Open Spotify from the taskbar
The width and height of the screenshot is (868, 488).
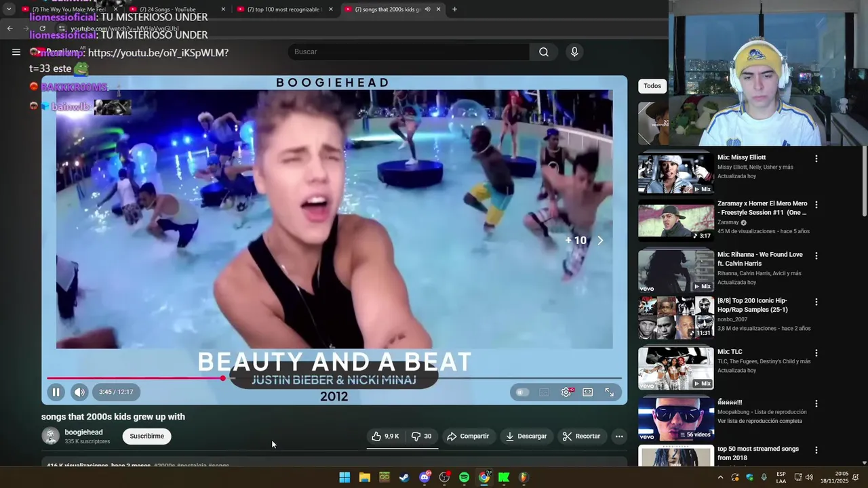(464, 477)
